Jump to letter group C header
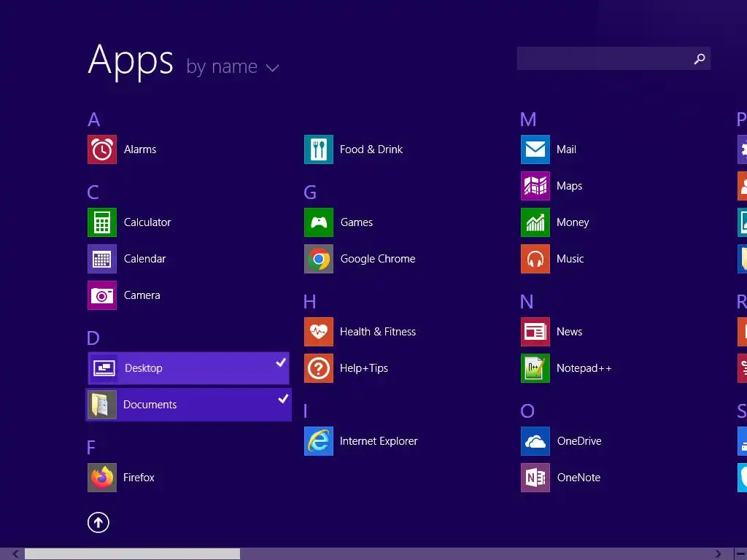 tap(93, 192)
